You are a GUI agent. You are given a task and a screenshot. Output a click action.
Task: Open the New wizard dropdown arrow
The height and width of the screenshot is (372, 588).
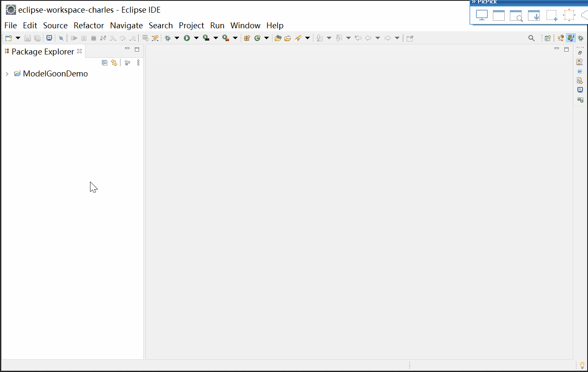pos(18,38)
